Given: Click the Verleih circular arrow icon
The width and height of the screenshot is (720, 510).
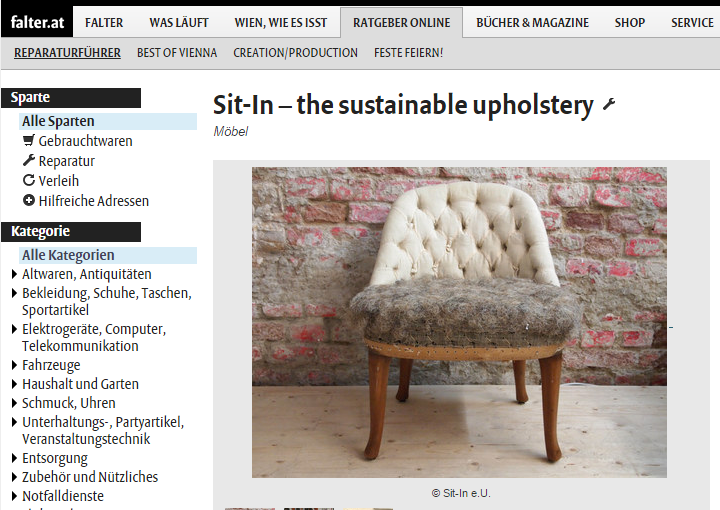Looking at the screenshot, I should coord(29,180).
